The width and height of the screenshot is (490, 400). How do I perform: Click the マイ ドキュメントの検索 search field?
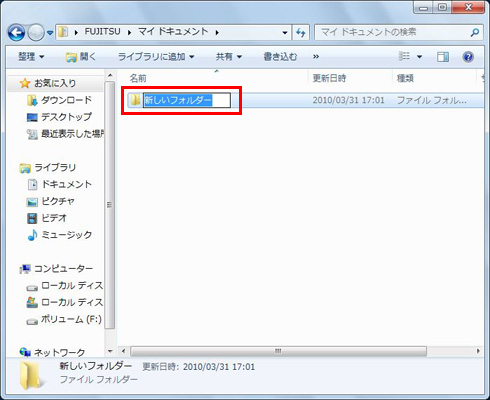(393, 33)
